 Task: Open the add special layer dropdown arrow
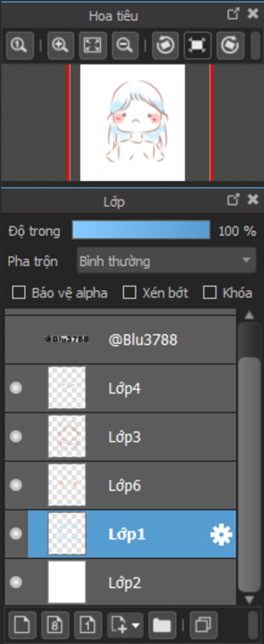click(x=136, y=625)
